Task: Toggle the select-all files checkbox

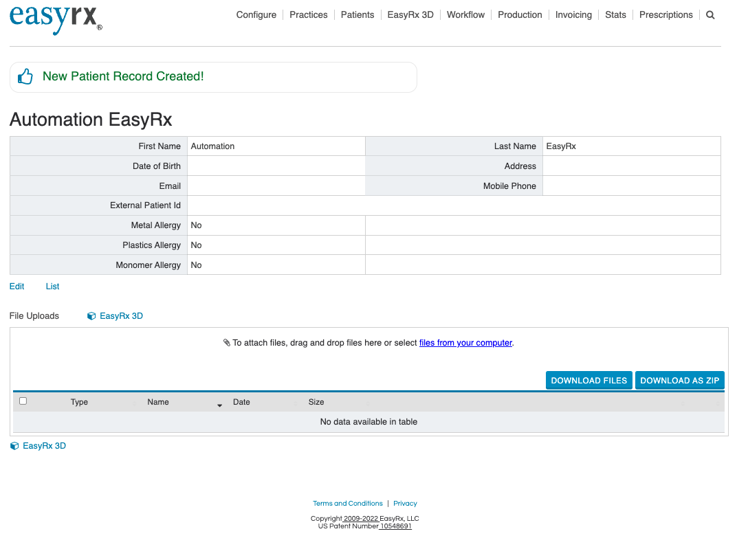Action: tap(23, 401)
